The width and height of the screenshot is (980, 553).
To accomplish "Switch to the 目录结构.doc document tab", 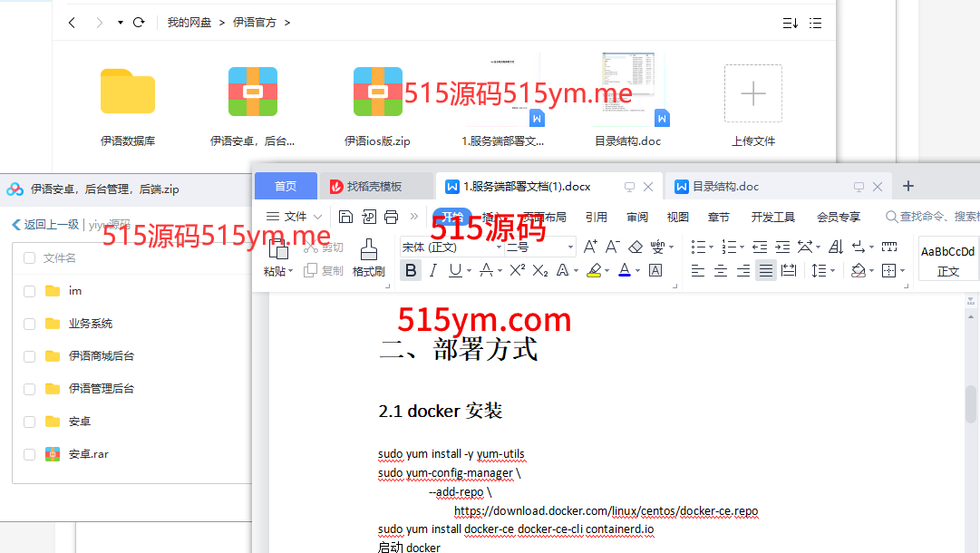I will point(725,187).
